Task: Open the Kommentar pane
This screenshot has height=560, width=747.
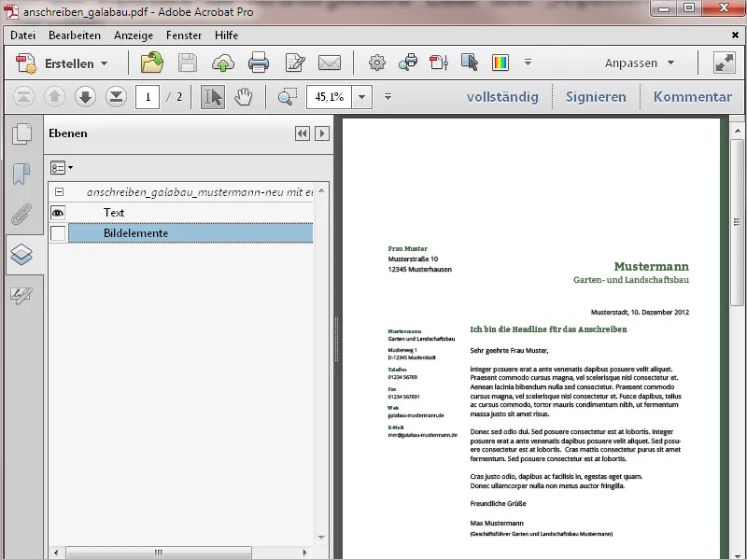Action: (x=692, y=97)
